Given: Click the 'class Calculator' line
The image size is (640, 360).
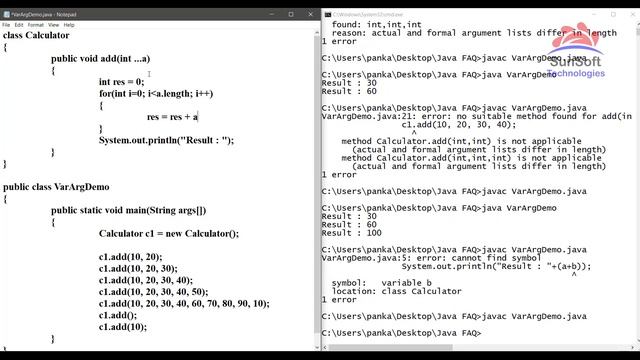Looking at the screenshot, I should (x=36, y=35).
